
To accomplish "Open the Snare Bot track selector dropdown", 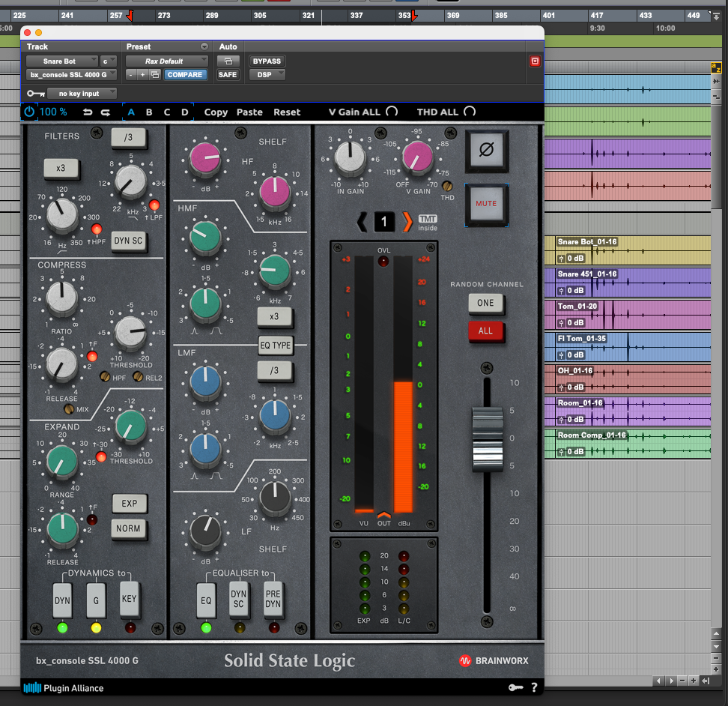I will [x=62, y=61].
